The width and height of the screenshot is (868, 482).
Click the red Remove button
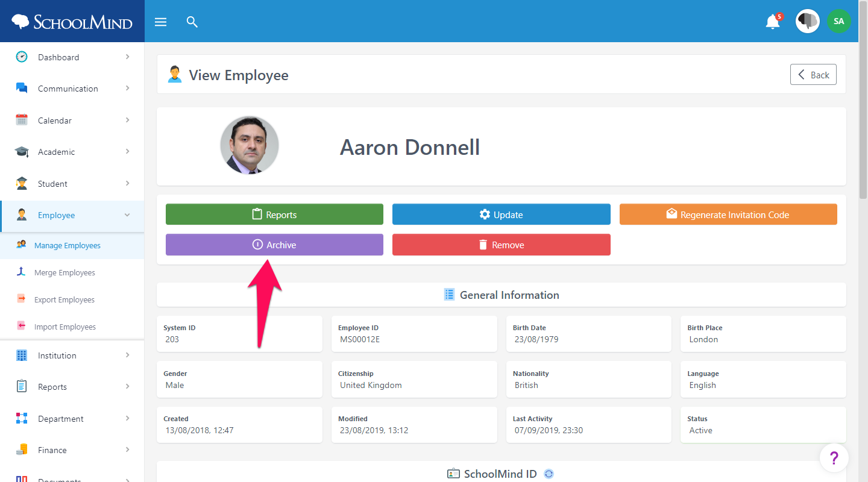502,245
